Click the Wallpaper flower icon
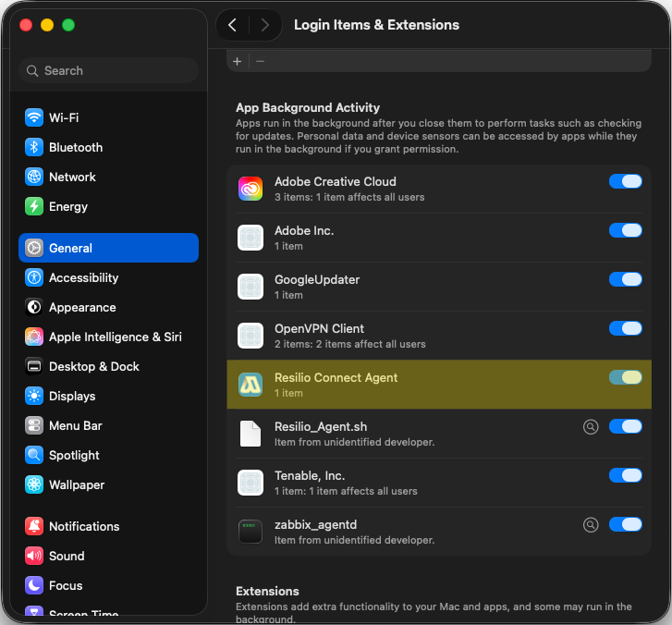Image resolution: width=672 pixels, height=625 pixels. (34, 484)
